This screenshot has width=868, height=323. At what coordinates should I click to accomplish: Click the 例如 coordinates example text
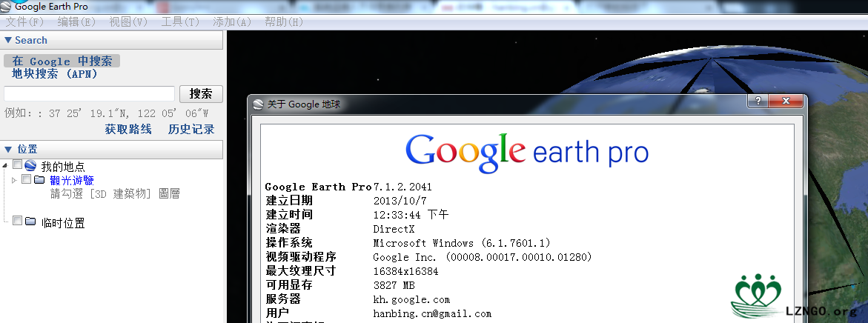tap(106, 113)
